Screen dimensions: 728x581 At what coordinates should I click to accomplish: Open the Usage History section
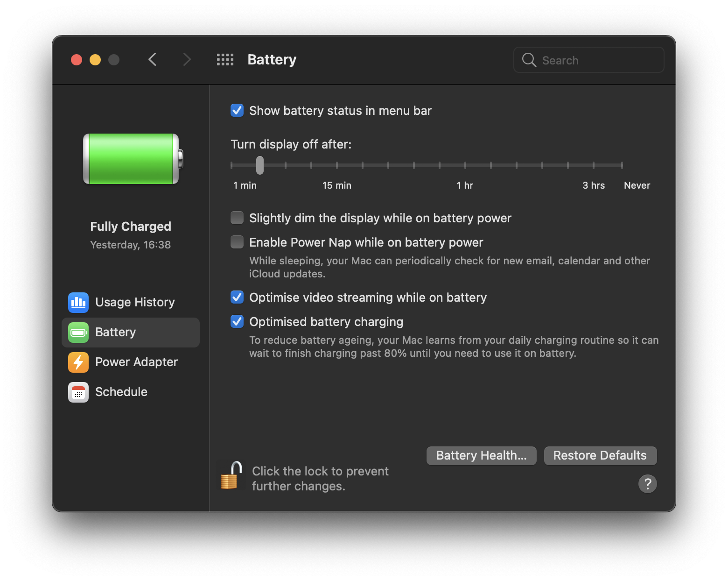131,302
